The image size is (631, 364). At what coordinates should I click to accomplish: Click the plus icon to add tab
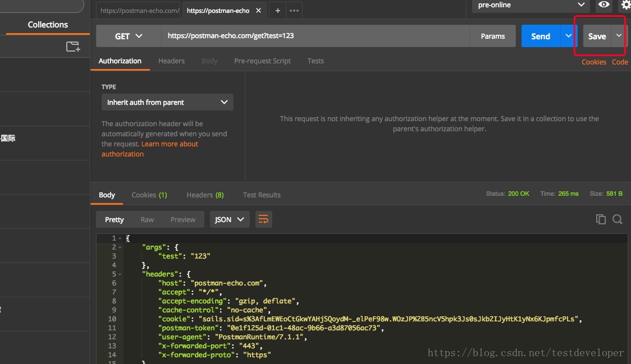pyautogui.click(x=277, y=11)
